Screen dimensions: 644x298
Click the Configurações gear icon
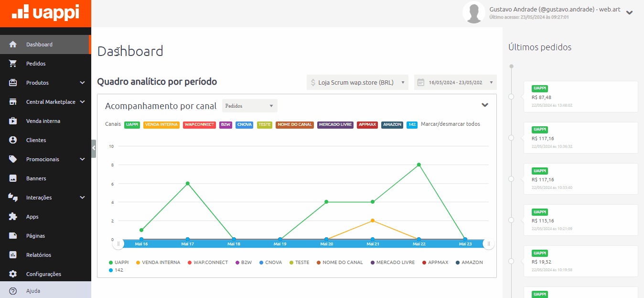(13, 274)
